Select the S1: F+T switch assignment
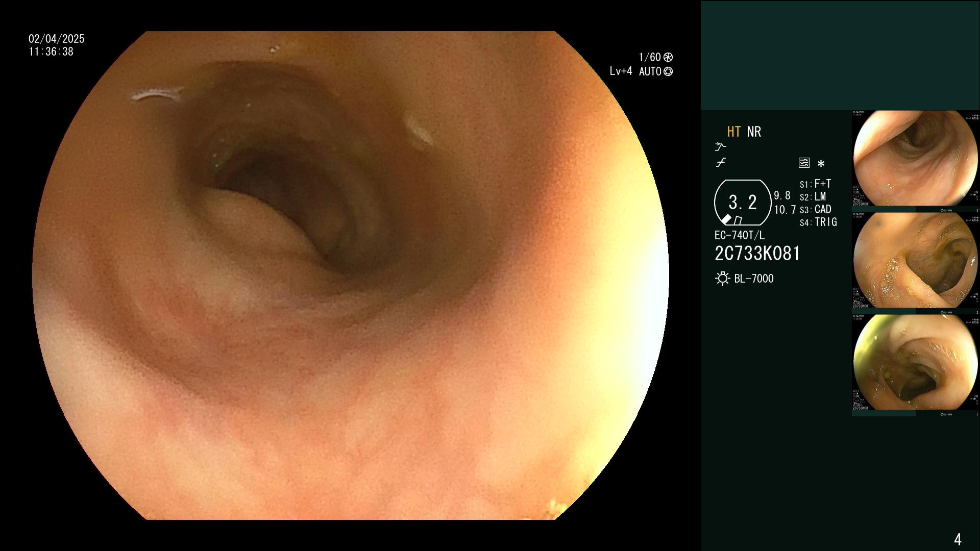Viewport: 980px width, 551px height. pyautogui.click(x=816, y=184)
